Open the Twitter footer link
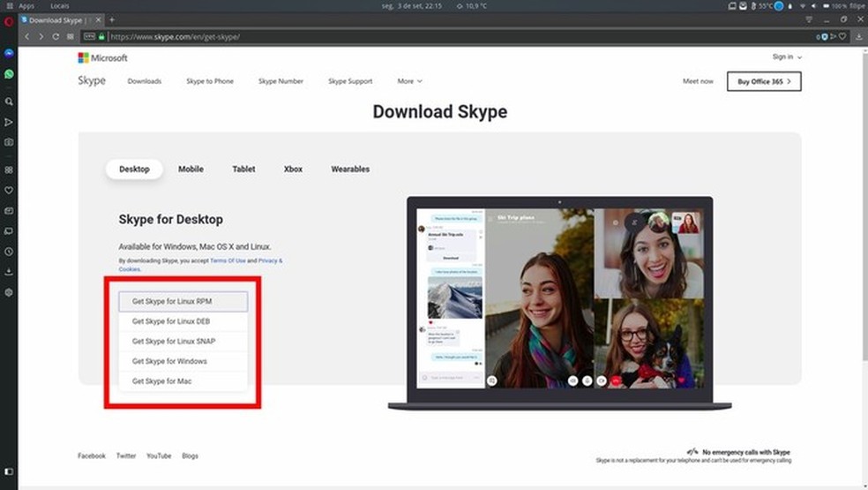 click(126, 456)
